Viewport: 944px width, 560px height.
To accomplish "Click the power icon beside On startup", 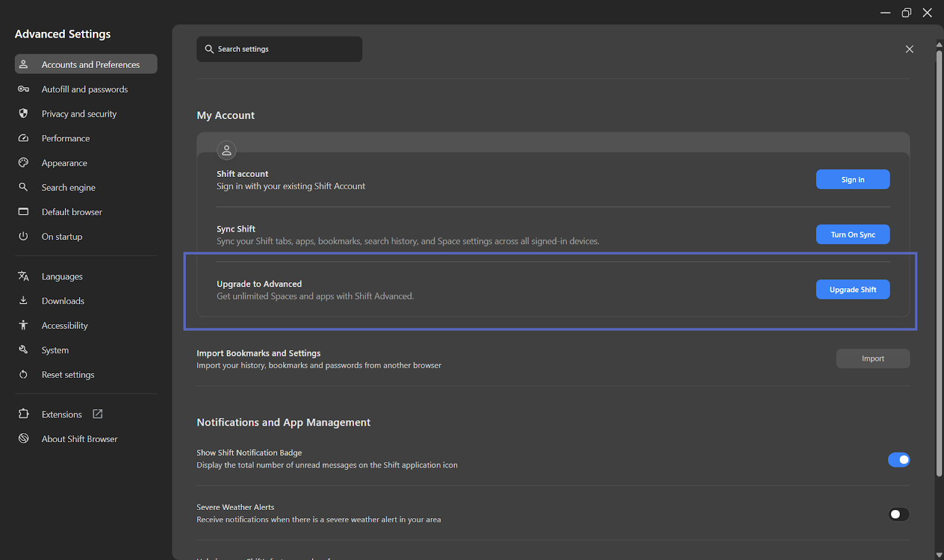I will [x=24, y=236].
